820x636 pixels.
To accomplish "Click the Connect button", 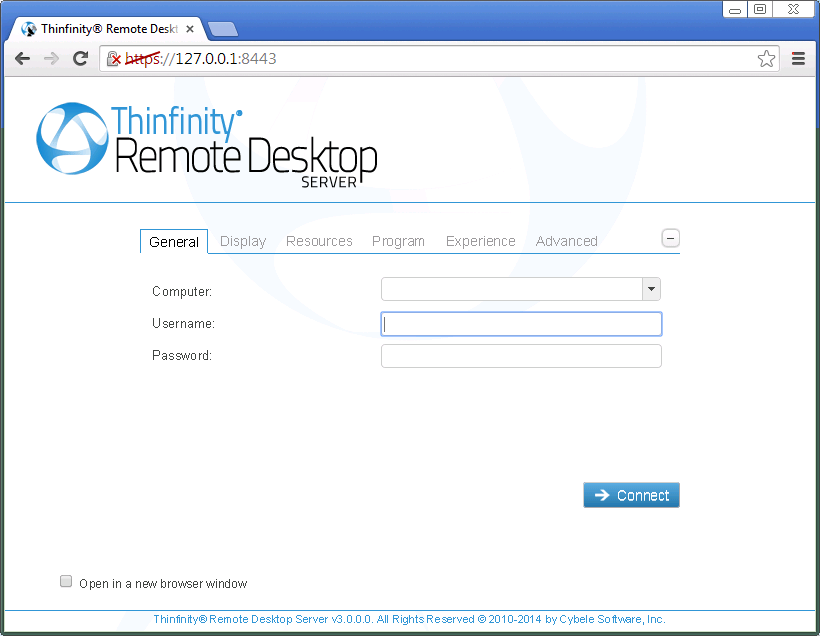I will coord(631,495).
